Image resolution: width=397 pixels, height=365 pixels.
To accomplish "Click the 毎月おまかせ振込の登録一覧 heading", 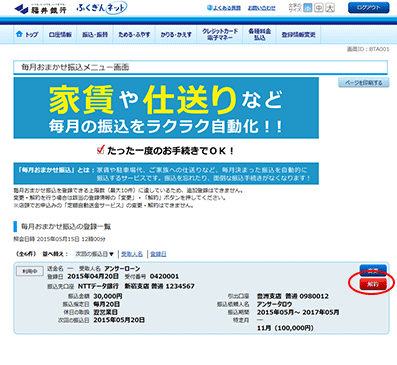I will pos(66,227).
